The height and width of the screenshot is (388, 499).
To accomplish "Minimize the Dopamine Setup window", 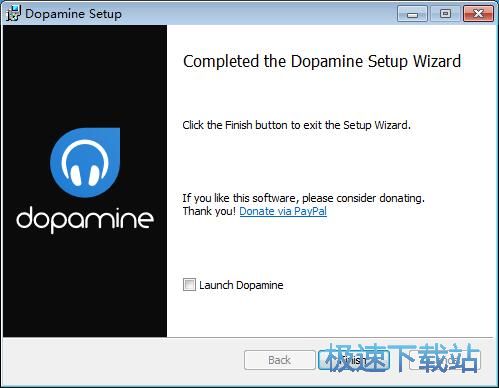I will coord(412,14).
